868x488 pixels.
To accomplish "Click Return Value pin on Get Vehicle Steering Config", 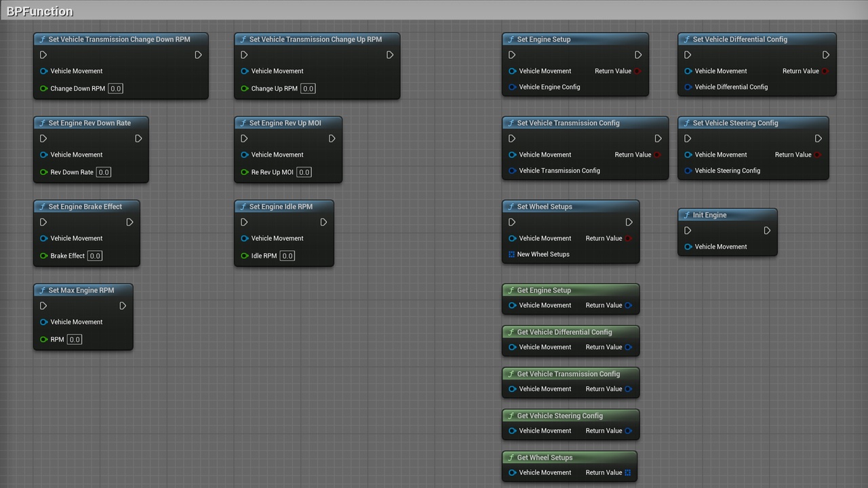I will pyautogui.click(x=628, y=430).
